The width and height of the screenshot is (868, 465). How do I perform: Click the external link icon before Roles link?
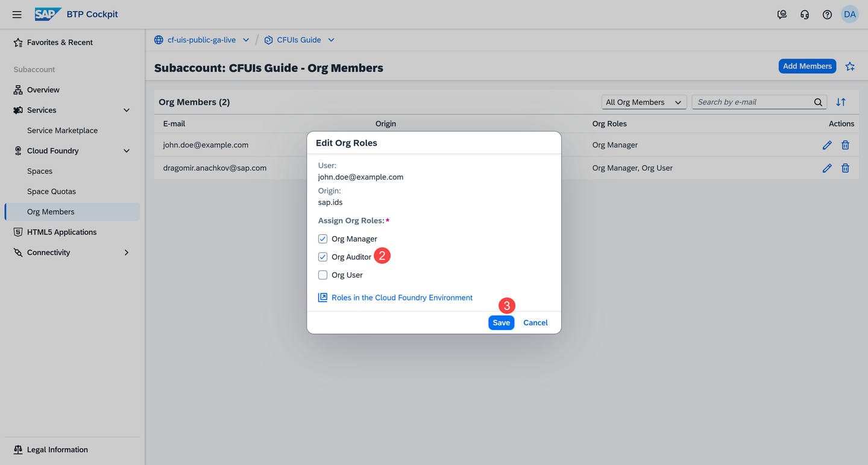click(322, 298)
